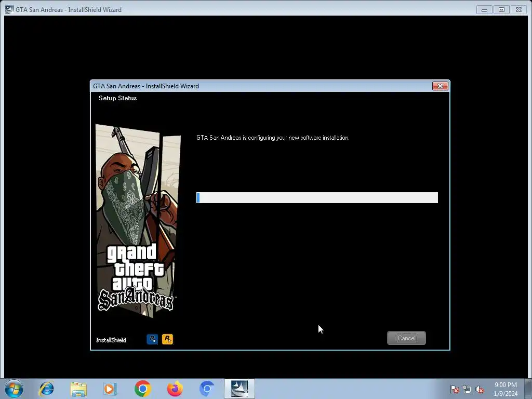Click the outer window's title bar icon

click(9, 9)
